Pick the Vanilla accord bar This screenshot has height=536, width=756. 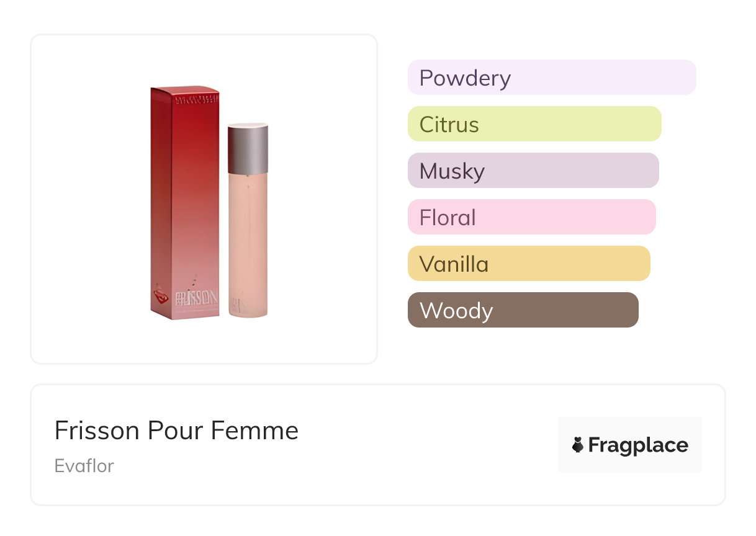529,264
